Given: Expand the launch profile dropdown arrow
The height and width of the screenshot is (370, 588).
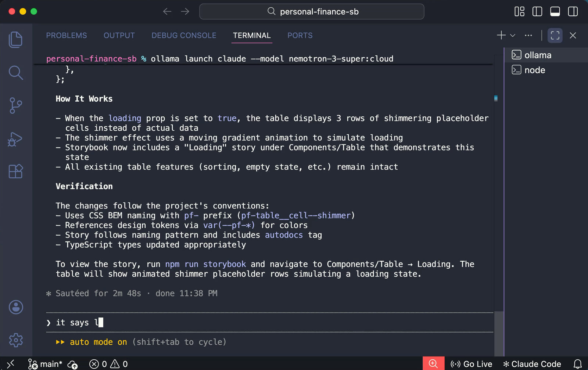Looking at the screenshot, I should (x=513, y=36).
